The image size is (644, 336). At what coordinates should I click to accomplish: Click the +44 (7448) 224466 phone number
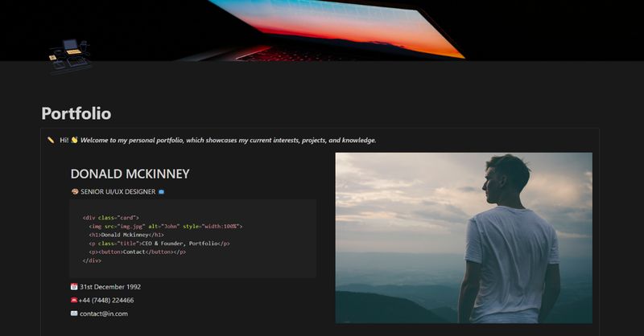click(106, 301)
